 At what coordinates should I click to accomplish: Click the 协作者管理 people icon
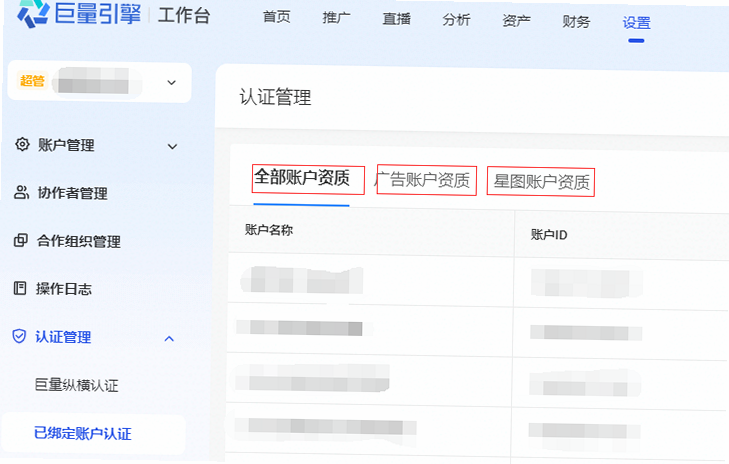coord(21,192)
